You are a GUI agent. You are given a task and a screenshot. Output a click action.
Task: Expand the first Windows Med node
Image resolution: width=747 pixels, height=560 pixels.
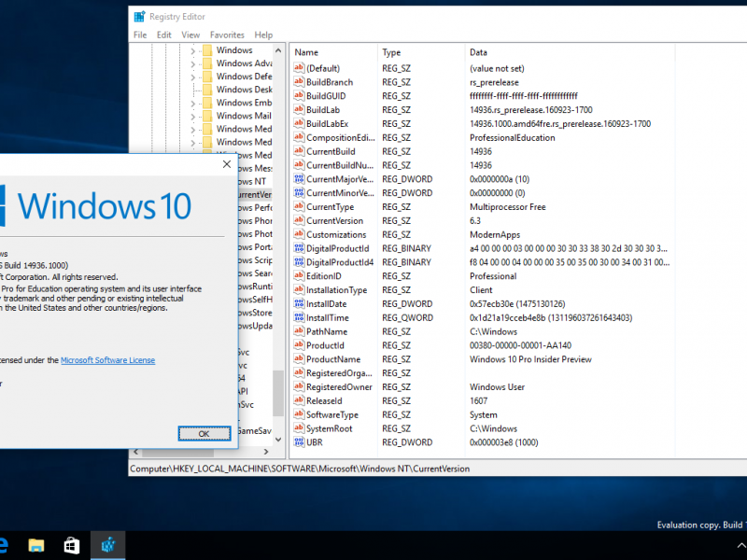[192, 129]
